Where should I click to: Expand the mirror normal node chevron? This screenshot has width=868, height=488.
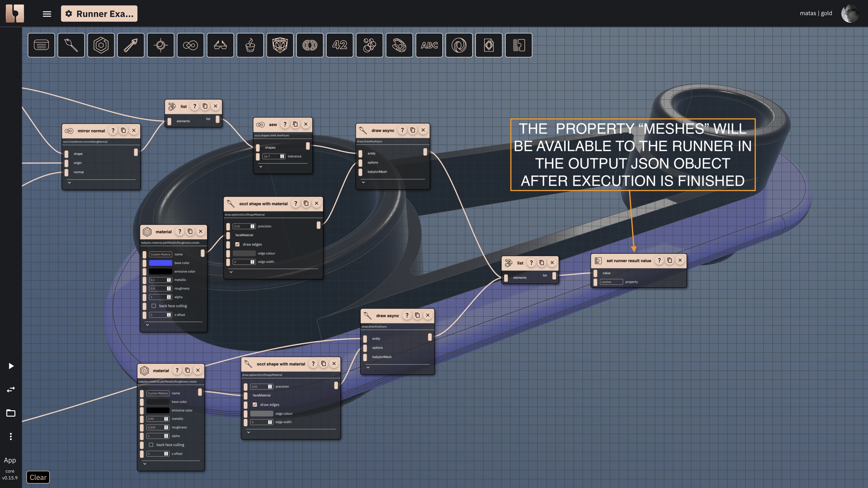69,183
